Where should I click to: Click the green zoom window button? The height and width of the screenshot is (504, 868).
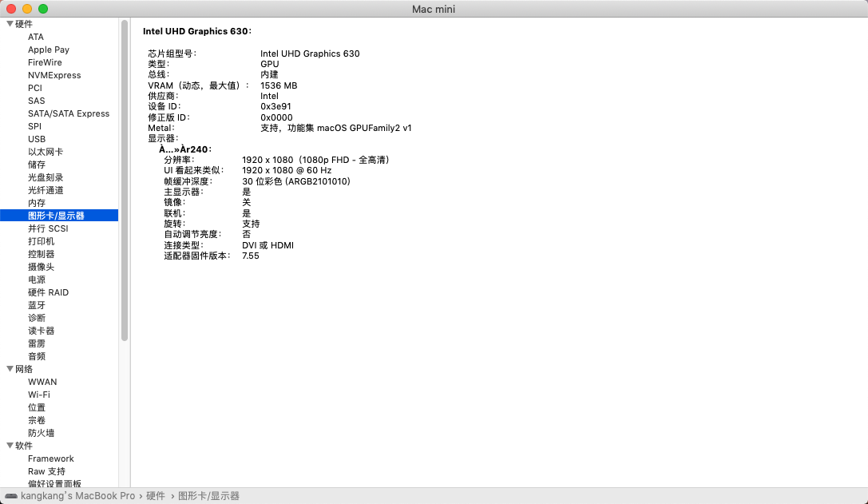pos(43,9)
